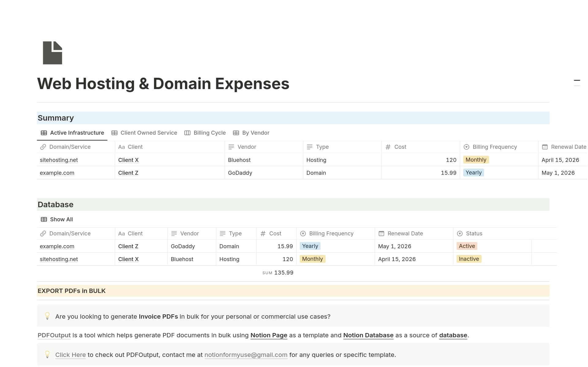Open the Active Infrastructure tab
The height and width of the screenshot is (367, 588).
point(72,133)
